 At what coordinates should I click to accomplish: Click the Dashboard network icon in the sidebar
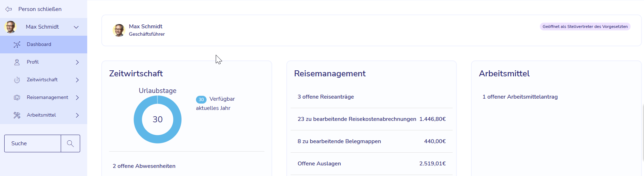(17, 45)
